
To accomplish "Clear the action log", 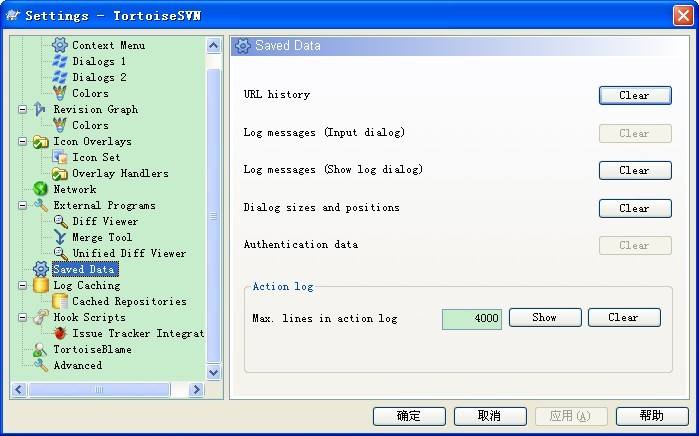I will (x=624, y=317).
